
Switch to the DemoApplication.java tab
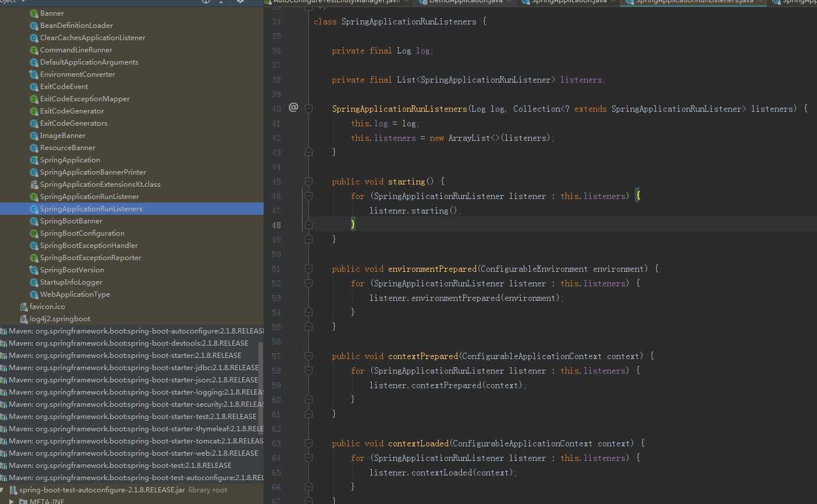466,2
